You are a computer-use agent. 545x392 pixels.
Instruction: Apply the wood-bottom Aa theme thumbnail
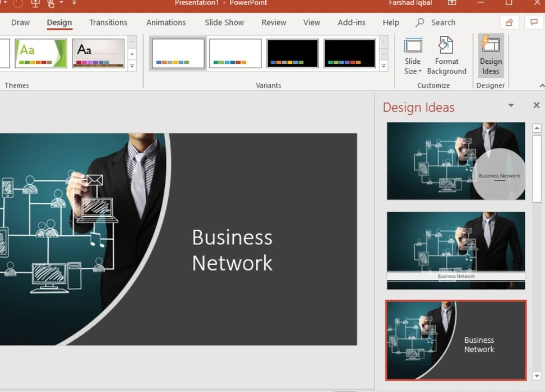(x=98, y=53)
